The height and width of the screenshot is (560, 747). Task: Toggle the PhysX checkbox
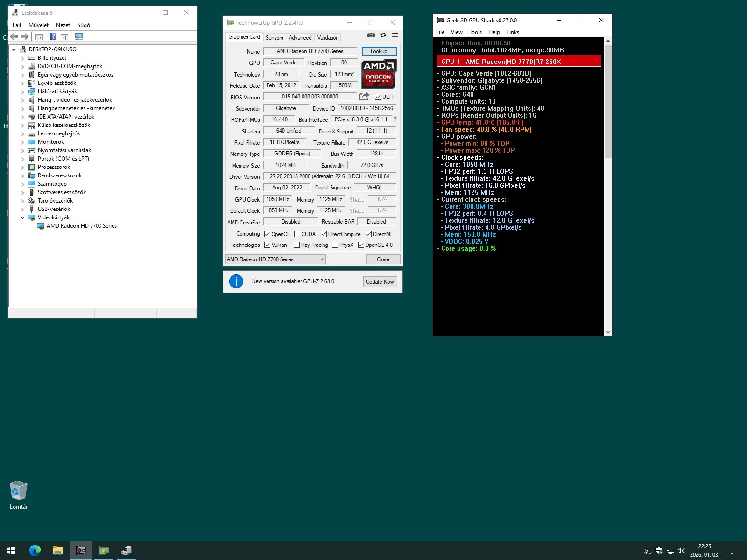(335, 245)
